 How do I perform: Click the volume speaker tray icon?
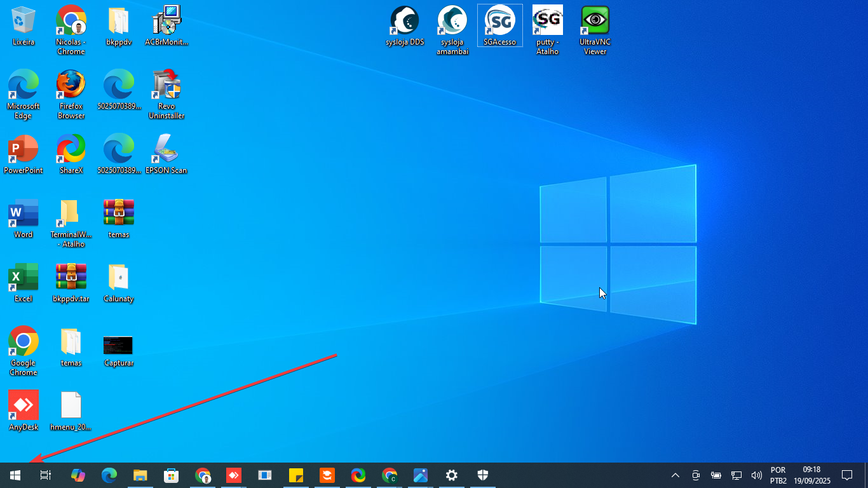756,475
